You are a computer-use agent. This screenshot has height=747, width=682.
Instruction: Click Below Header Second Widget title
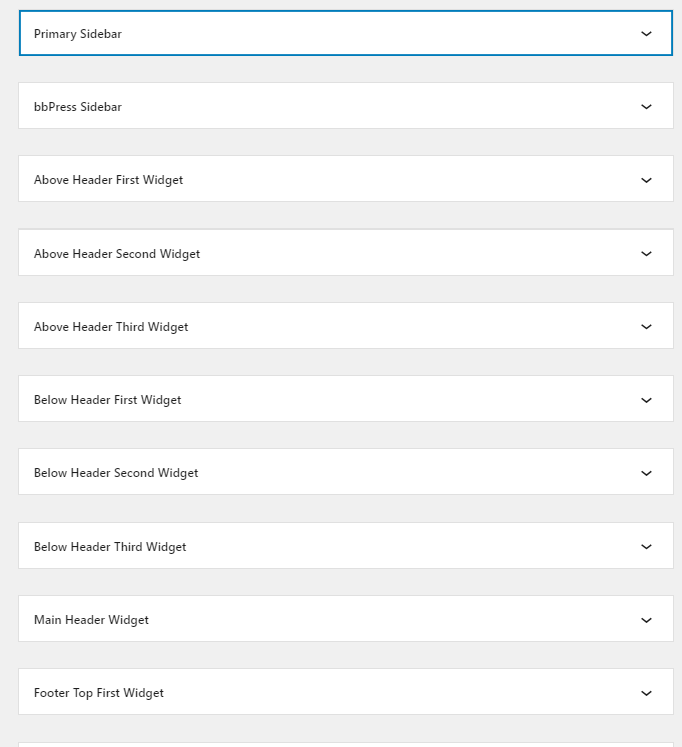(116, 474)
